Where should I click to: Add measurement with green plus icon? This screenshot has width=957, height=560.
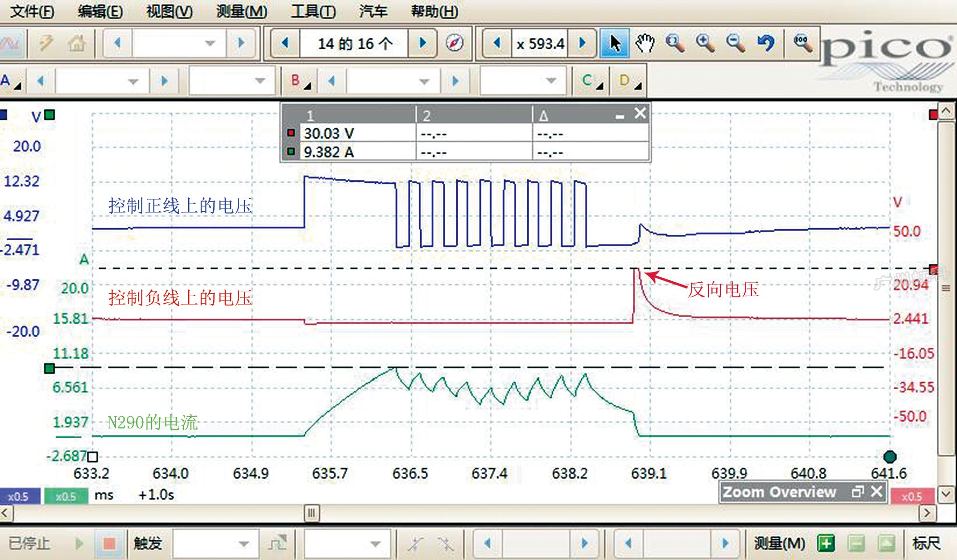826,544
